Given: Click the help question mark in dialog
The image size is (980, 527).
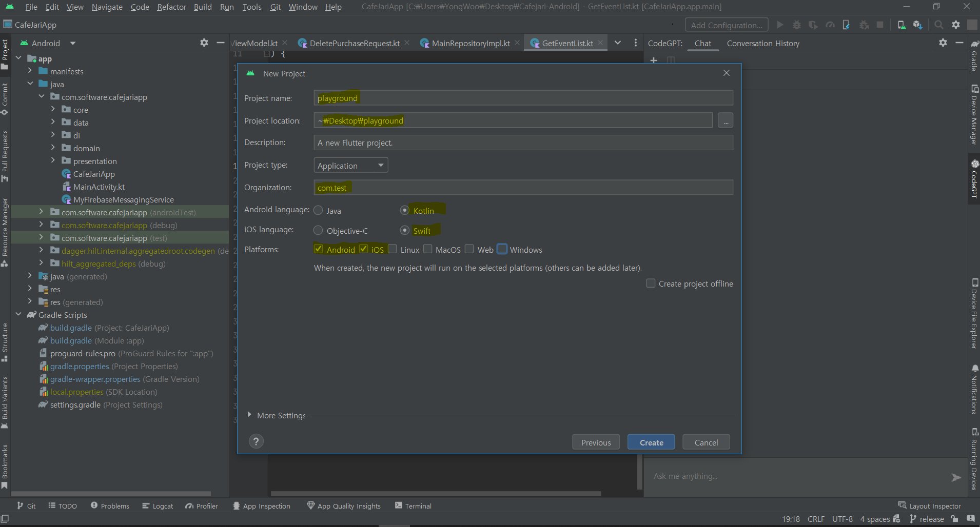Looking at the screenshot, I should [256, 441].
